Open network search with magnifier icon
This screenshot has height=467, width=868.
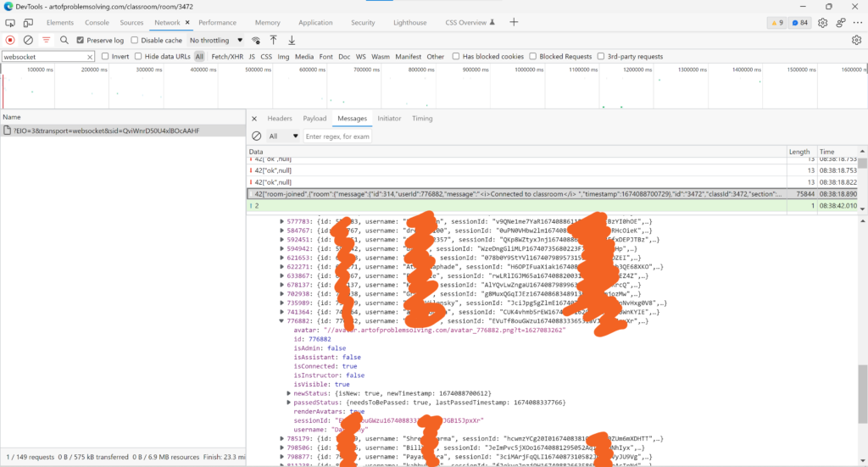point(63,40)
